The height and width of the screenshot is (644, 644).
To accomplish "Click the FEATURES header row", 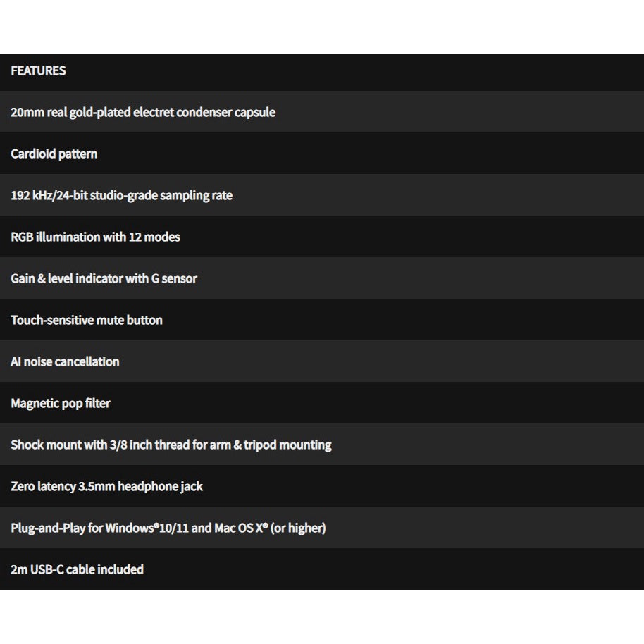I will (39, 71).
